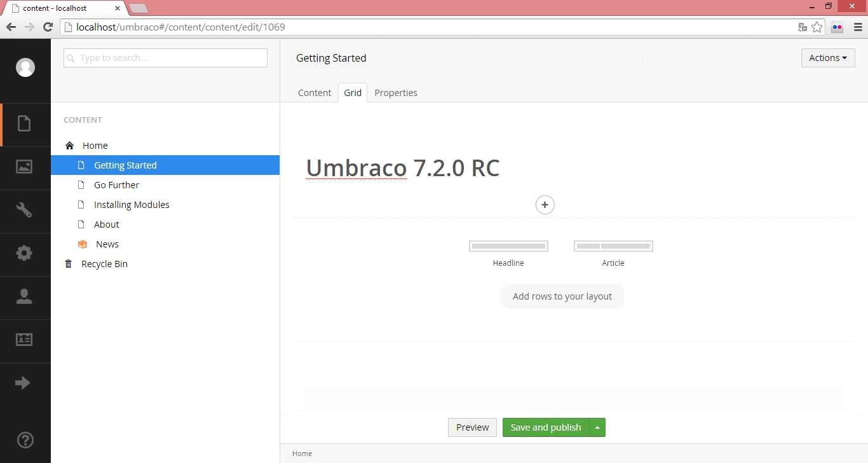The height and width of the screenshot is (463, 868).
Task: Open the Settings wrench section icon
Action: 24,210
